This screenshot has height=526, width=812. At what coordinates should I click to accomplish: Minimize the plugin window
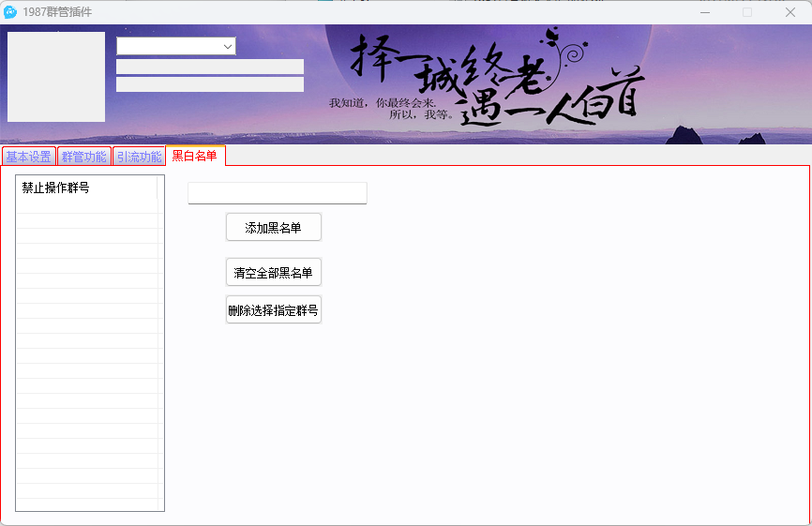(x=704, y=12)
